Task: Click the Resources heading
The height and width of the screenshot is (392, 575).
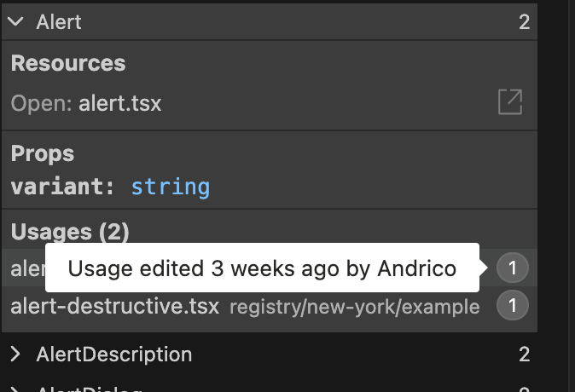Action: tap(68, 63)
